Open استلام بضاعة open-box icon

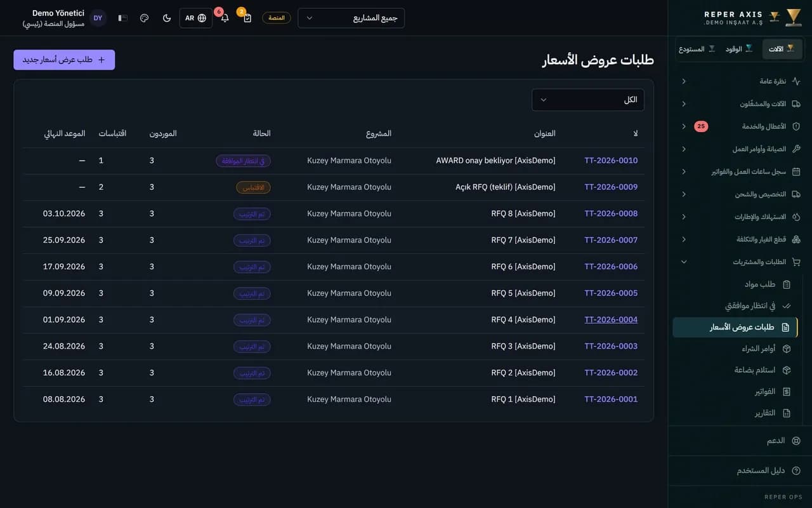(787, 370)
